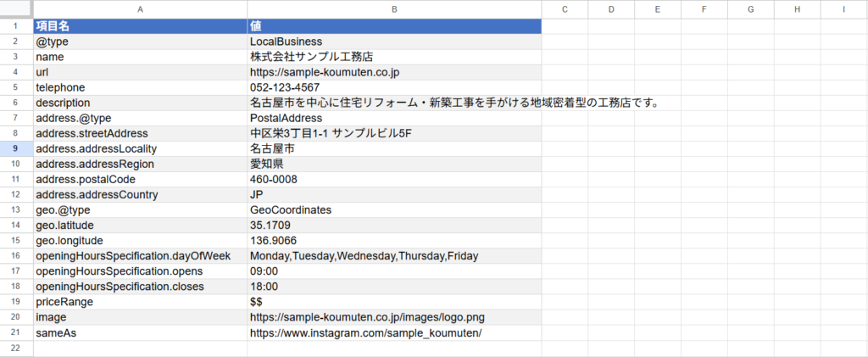
Task: Select row 1 header number
Action: (x=16, y=26)
